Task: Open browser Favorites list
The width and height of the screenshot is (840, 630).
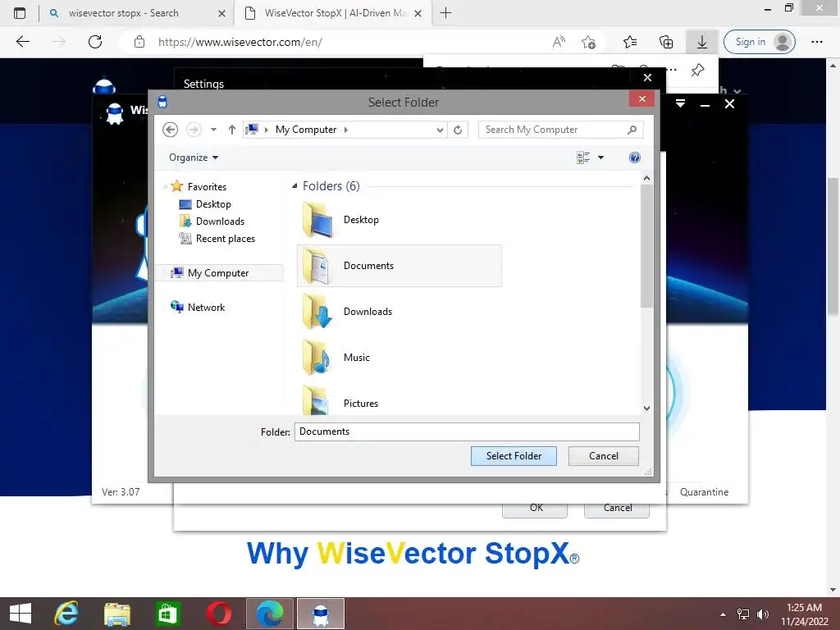Action: tap(630, 42)
